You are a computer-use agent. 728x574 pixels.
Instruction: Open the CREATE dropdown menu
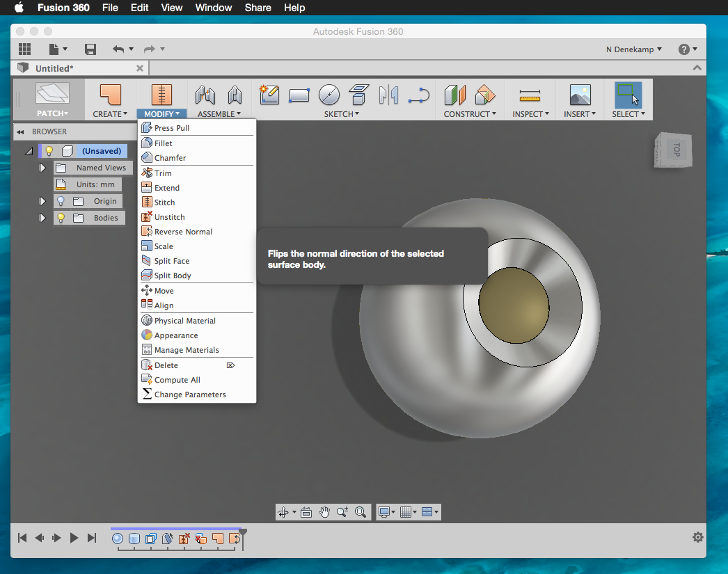(x=110, y=113)
